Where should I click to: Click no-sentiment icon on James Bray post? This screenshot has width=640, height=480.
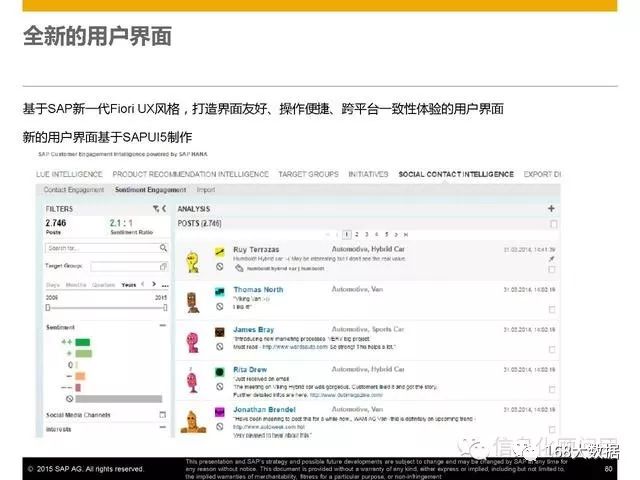[x=220, y=347]
